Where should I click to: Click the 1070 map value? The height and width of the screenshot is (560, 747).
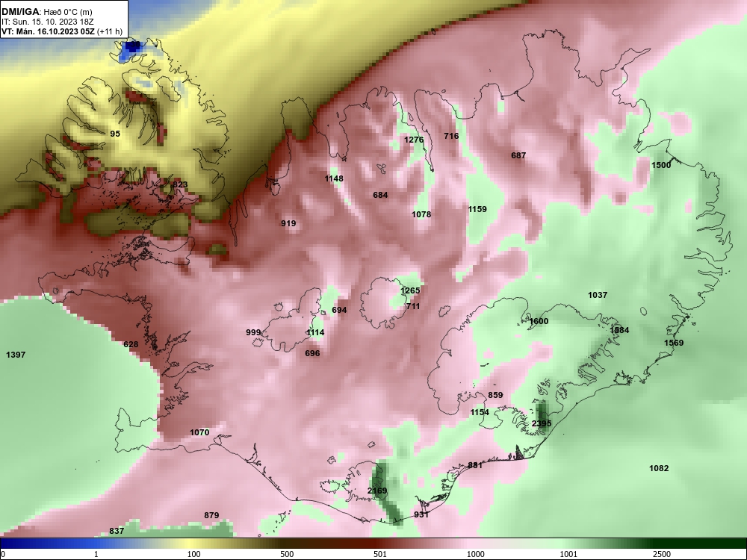pyautogui.click(x=199, y=432)
